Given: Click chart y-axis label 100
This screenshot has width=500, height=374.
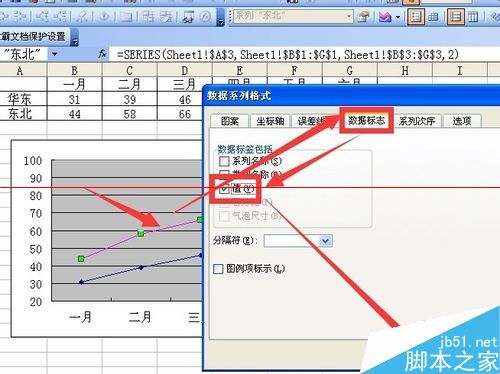Looking at the screenshot, I should pos(33,161).
